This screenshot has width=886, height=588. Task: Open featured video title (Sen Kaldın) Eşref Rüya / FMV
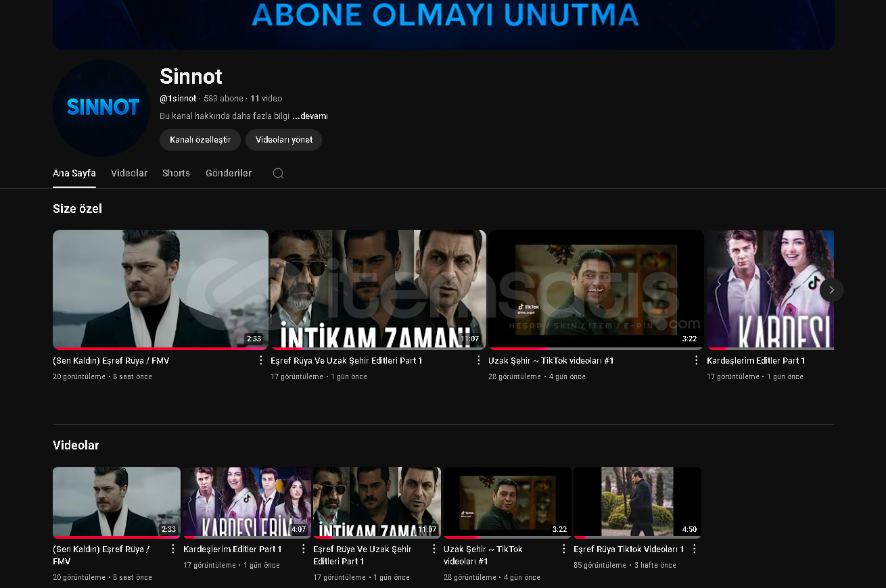click(111, 361)
